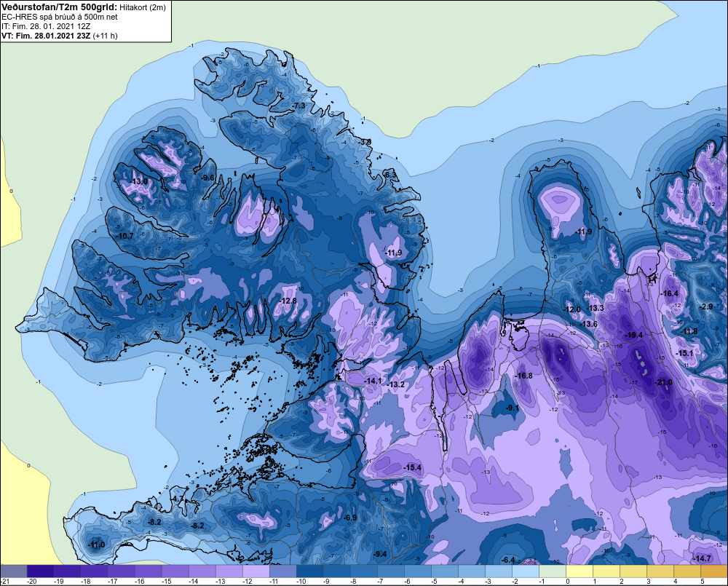
Task: Click the -10.7 temperature label
Action: 125,236
